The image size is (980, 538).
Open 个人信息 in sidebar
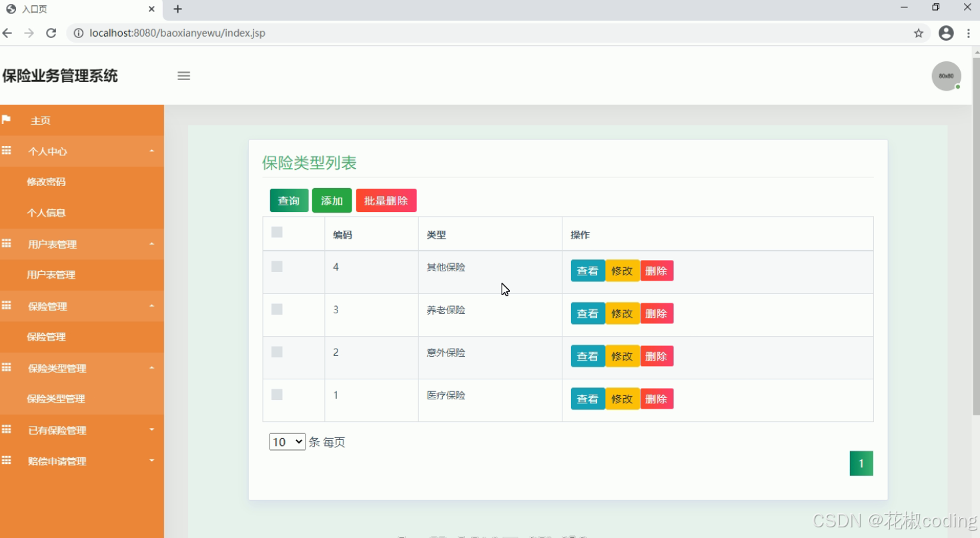(46, 213)
